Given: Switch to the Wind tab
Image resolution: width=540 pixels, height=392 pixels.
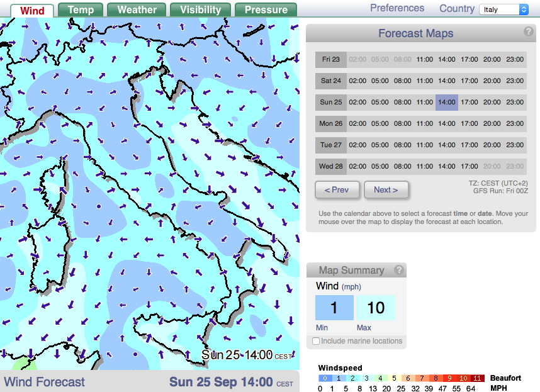Looking at the screenshot, I should click(x=32, y=10).
